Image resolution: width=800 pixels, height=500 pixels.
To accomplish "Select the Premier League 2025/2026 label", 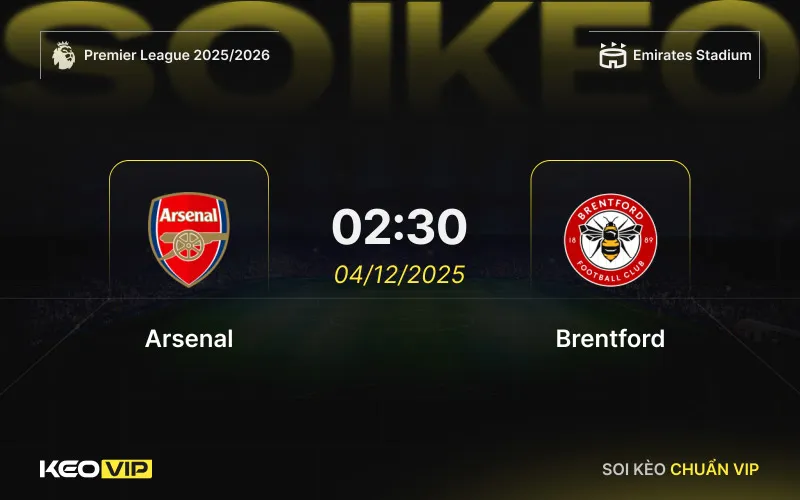I will 177,55.
